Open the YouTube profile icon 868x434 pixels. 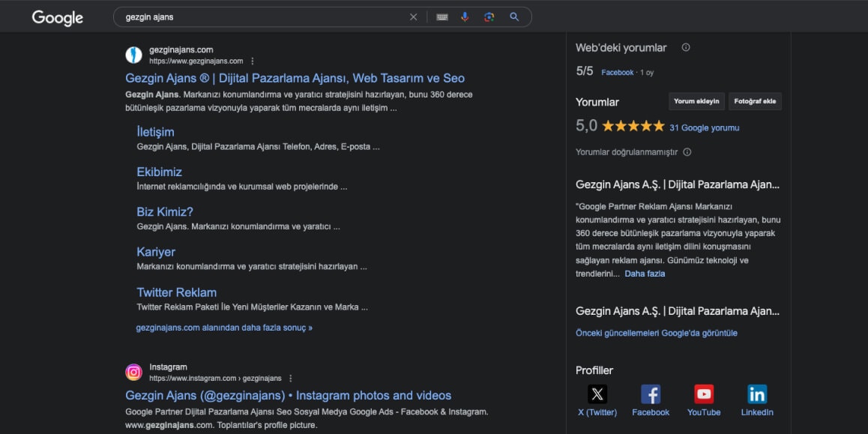[x=704, y=394]
